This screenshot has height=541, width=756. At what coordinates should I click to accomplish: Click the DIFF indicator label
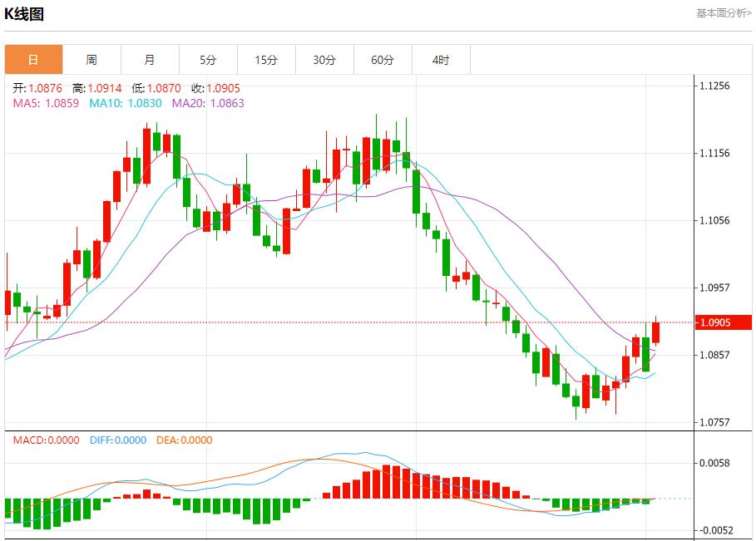(x=117, y=440)
